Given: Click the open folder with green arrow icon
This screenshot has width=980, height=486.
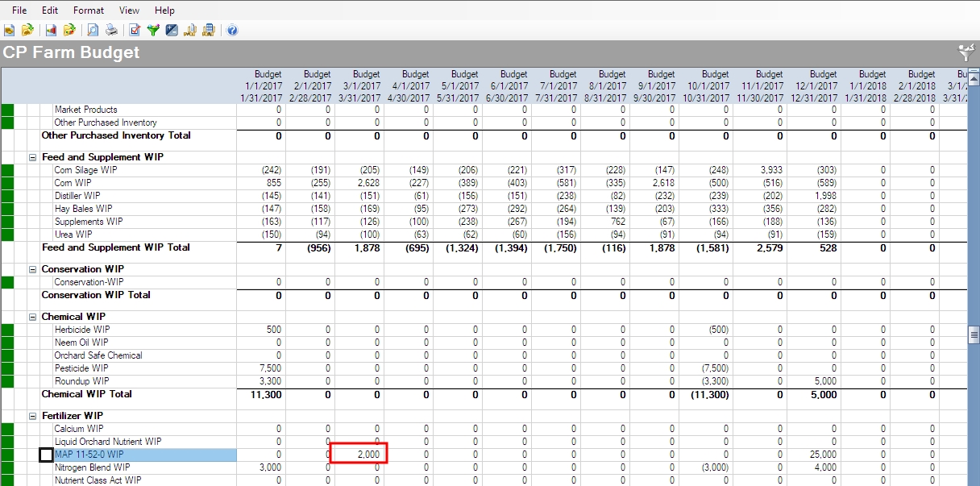Looking at the screenshot, I should 28,30.
